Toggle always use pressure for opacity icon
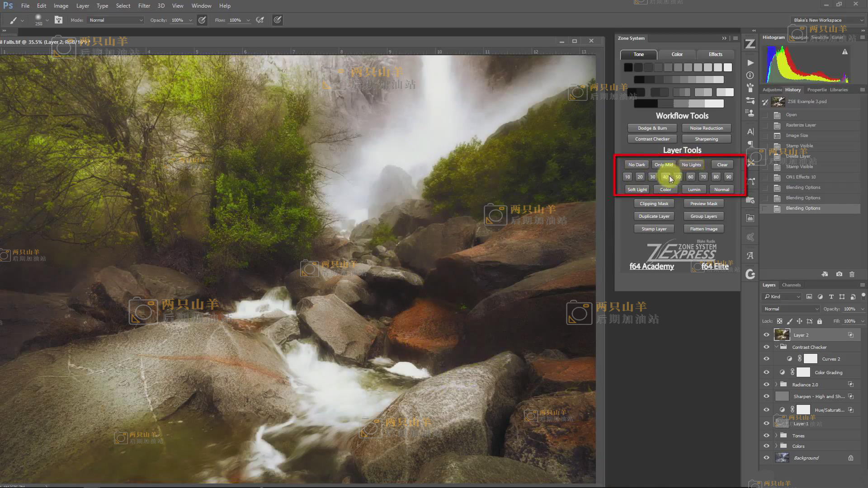Viewport: 868px width, 488px height. click(202, 20)
